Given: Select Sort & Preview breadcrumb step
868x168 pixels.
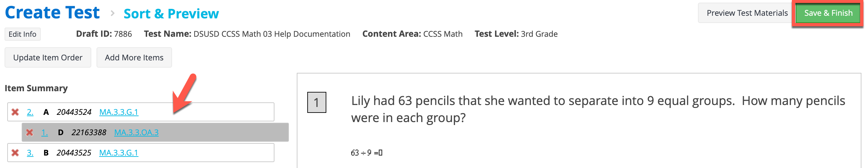Looking at the screenshot, I should pos(171,14).
